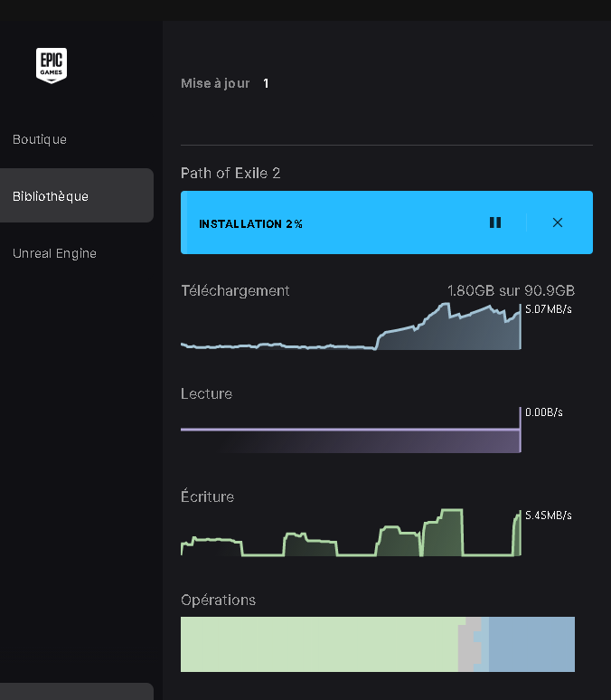Open Unreal Engine in the sidebar
Screen dimensions: 611x700
(x=54, y=253)
